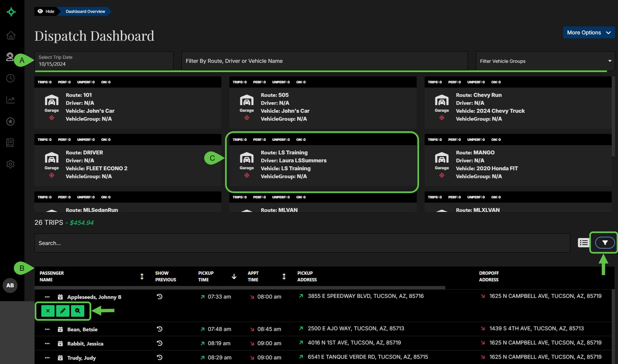Expand the More Options dropdown
The width and height of the screenshot is (618, 364).
point(588,33)
